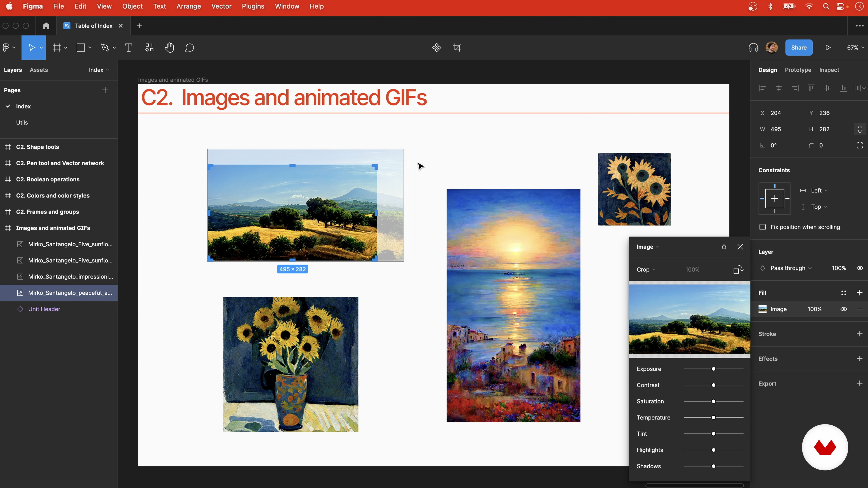868x488 pixels.
Task: Adjust the Exposure slider
Action: click(x=713, y=369)
